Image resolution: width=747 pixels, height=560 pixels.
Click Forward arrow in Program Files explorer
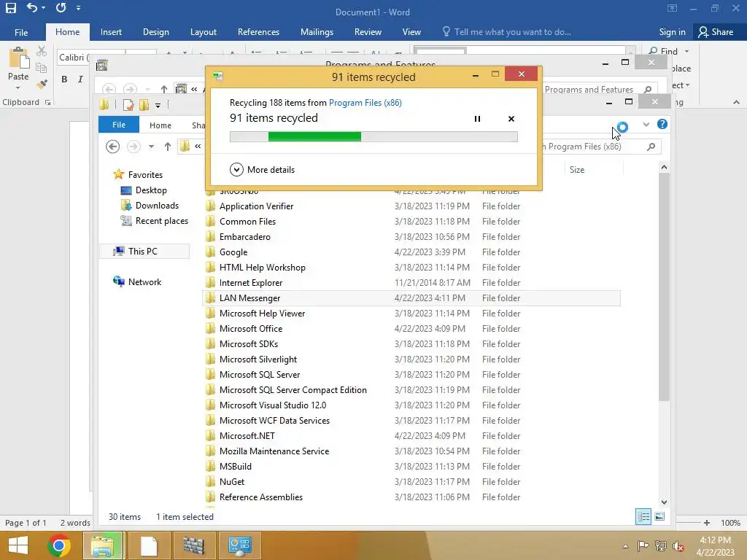click(134, 147)
